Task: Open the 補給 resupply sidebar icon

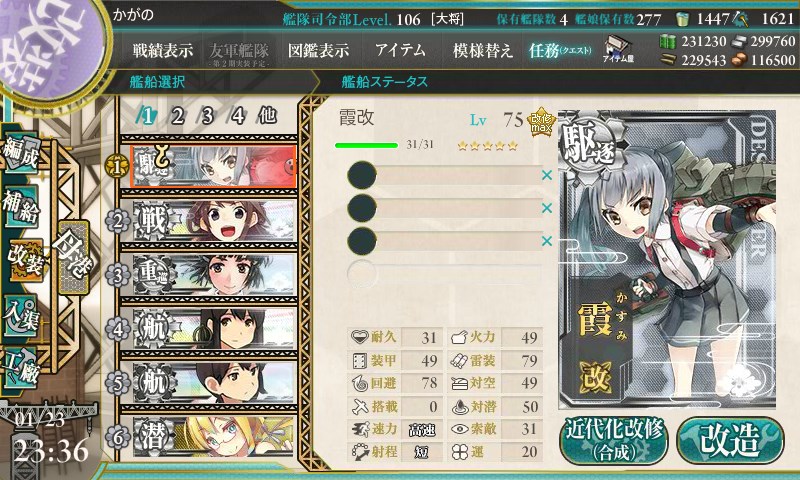Action: click(x=21, y=207)
